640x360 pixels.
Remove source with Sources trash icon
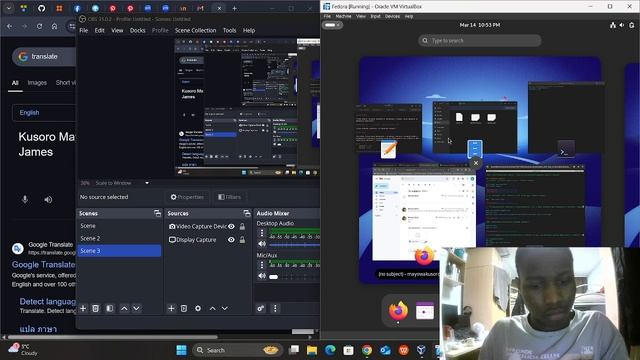[184, 309]
